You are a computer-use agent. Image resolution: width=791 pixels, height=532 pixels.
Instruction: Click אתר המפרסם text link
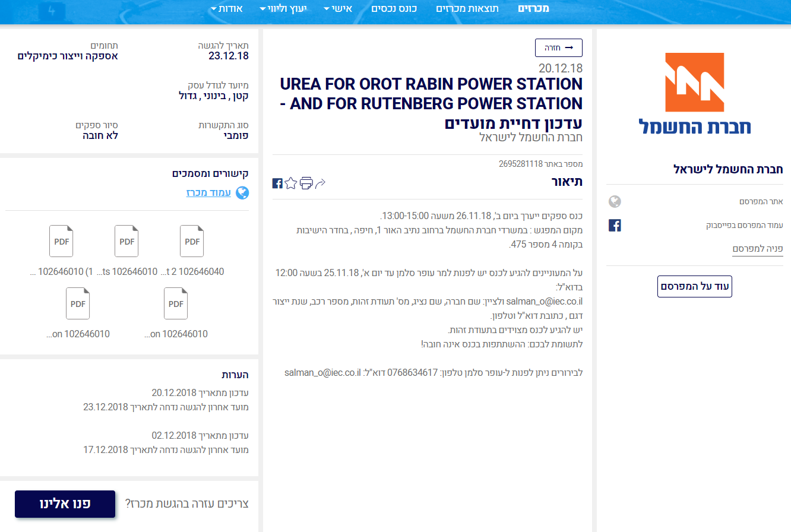pyautogui.click(x=761, y=202)
